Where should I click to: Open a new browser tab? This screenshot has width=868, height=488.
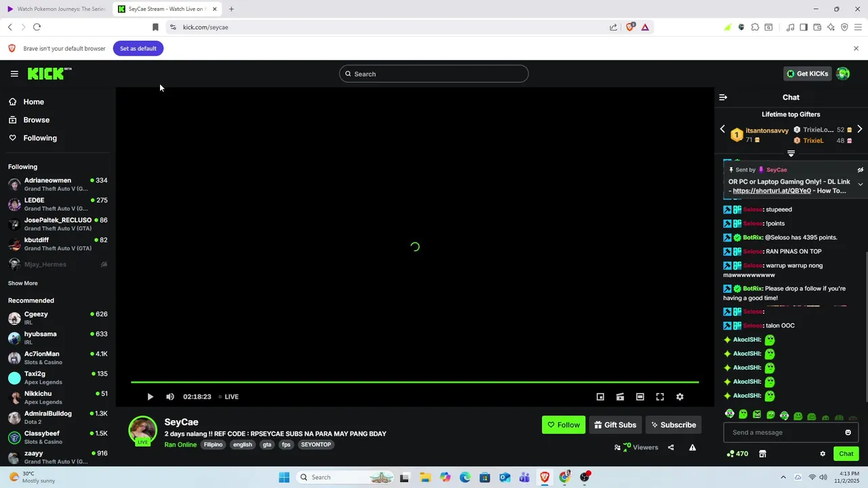(231, 9)
